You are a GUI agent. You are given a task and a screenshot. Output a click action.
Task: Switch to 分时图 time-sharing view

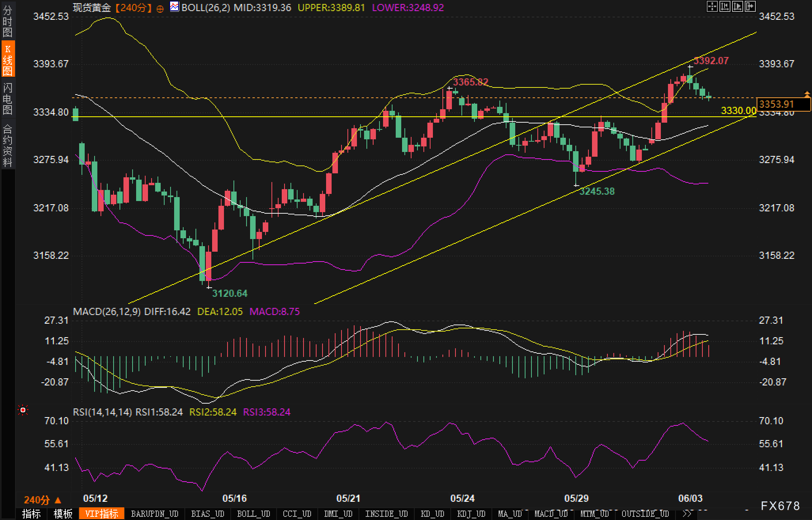(x=8, y=21)
